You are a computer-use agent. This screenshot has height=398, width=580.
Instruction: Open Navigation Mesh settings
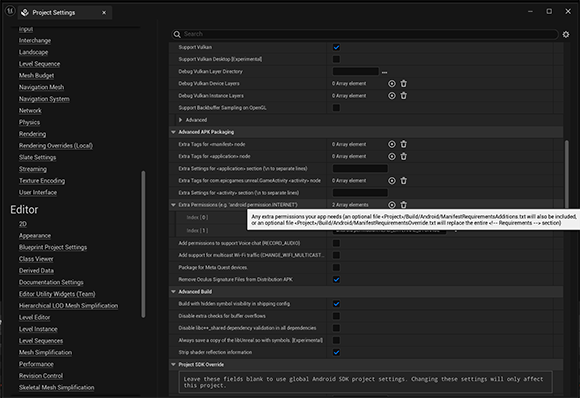click(41, 87)
